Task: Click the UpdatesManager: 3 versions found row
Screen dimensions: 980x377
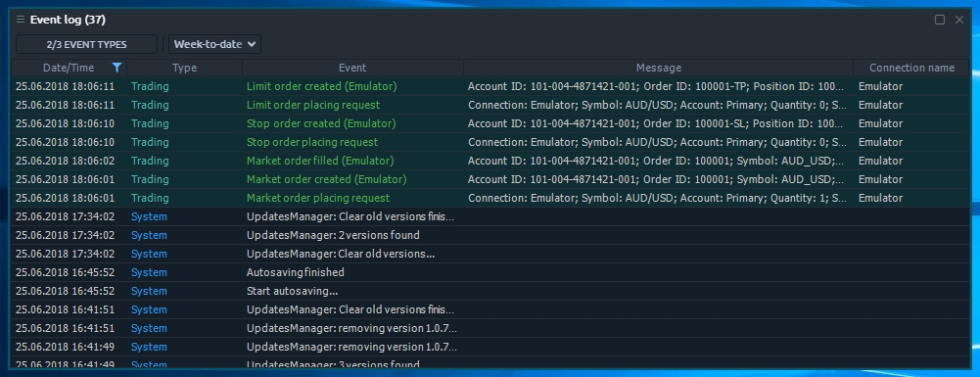Action: [x=490, y=363]
